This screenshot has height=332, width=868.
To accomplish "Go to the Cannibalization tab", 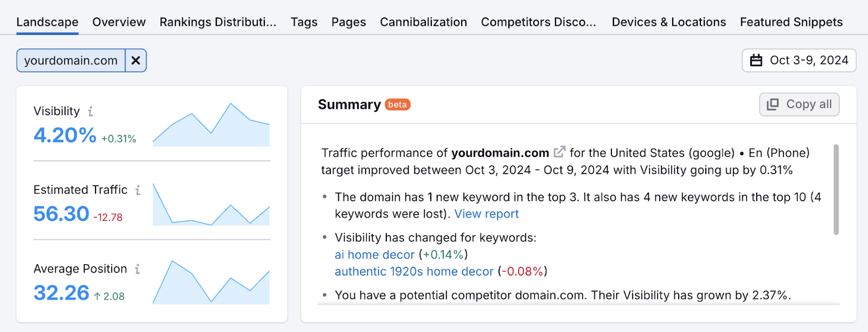I will (423, 22).
